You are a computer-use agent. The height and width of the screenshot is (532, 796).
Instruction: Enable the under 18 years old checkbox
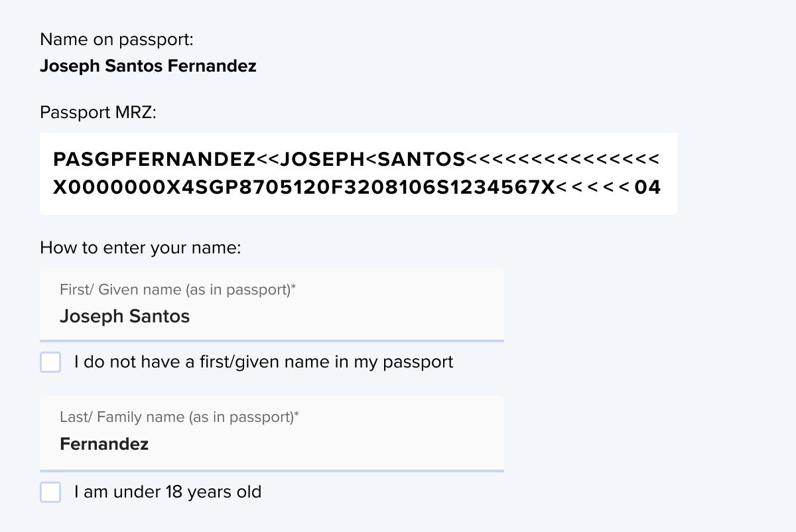(x=50, y=492)
